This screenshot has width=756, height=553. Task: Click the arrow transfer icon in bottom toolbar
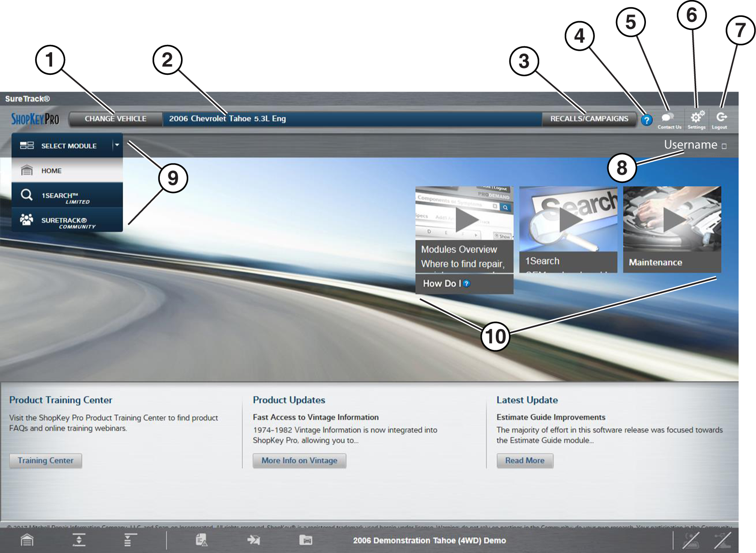[253, 540]
